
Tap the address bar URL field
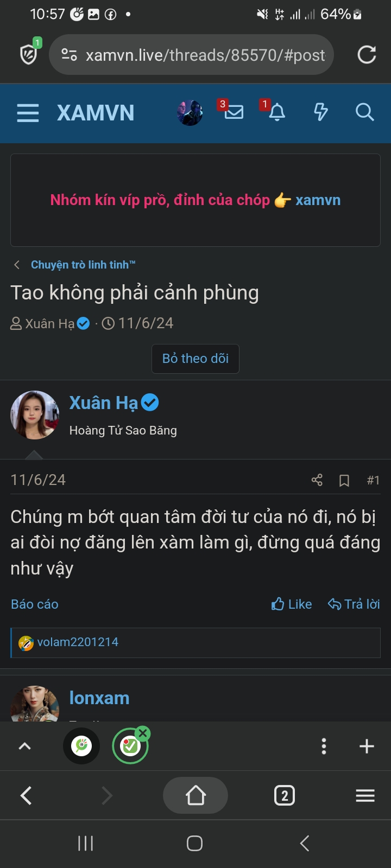[205, 55]
